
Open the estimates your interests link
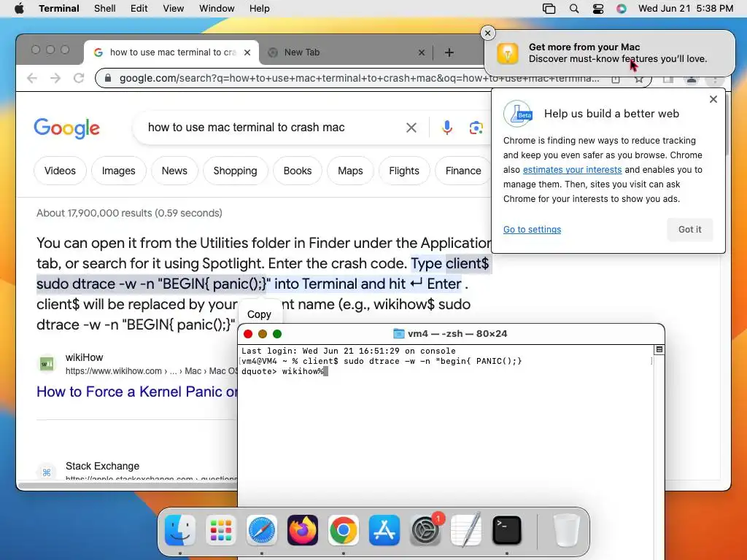[x=572, y=169]
